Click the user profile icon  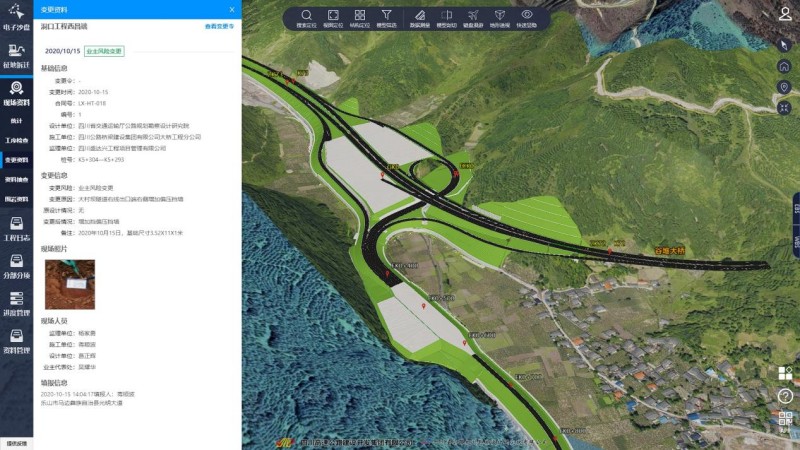tap(785, 14)
